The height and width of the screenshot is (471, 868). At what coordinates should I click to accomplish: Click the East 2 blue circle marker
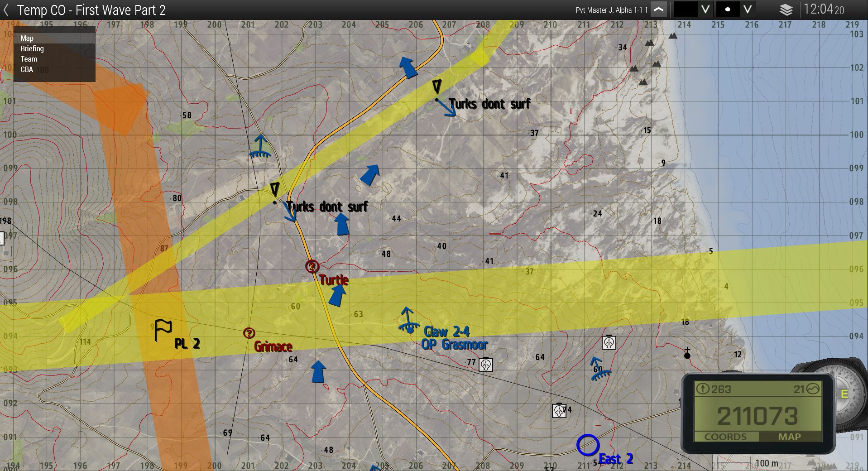pos(588,445)
